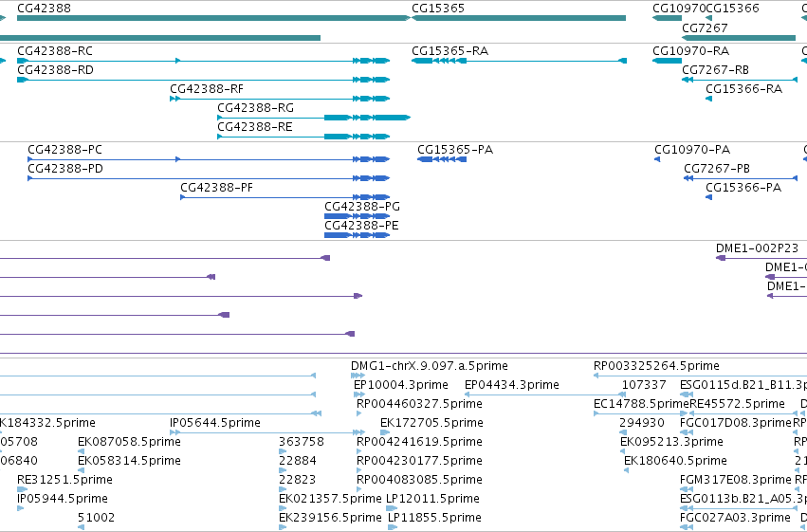Select EST label EP10004.3prime

point(401,385)
